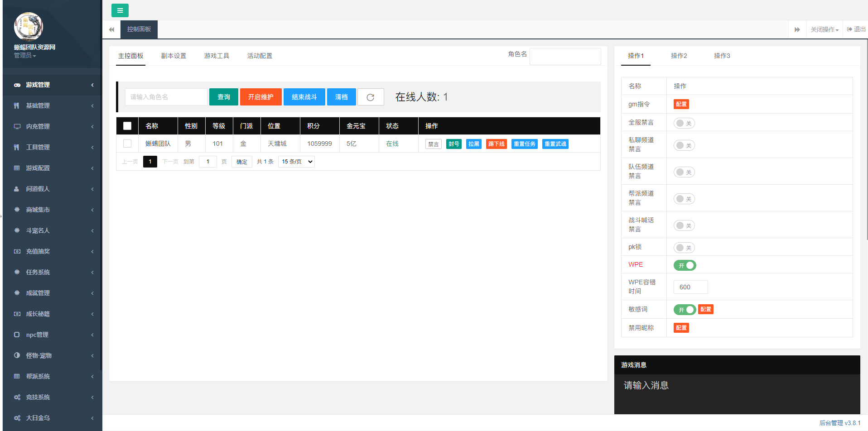Click the gamepad icon beside 游戏管理
The height and width of the screenshot is (431, 868).
coord(17,85)
